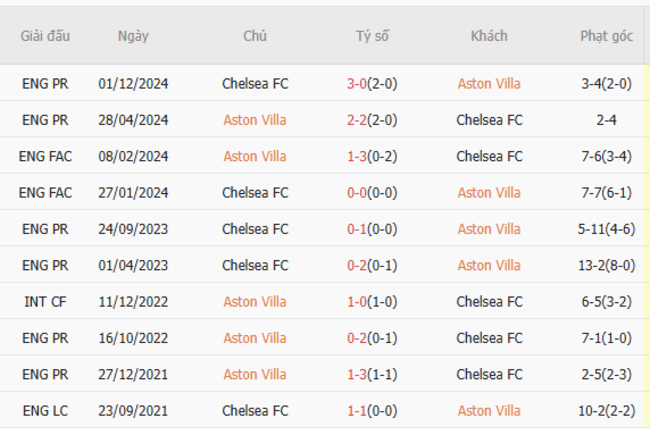Screen dimensions: 650x435
Task: Open Aston Villa away link on 01/12/2024
Action: click(x=489, y=84)
